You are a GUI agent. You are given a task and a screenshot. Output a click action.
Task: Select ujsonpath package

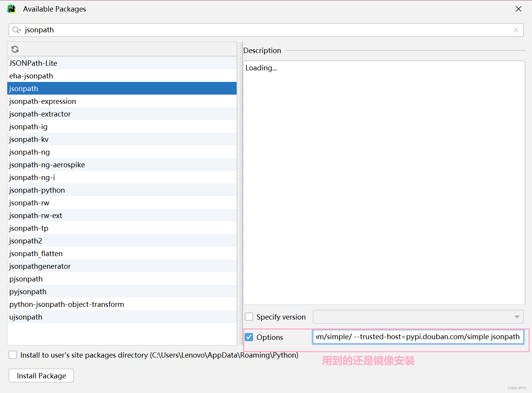(122, 317)
